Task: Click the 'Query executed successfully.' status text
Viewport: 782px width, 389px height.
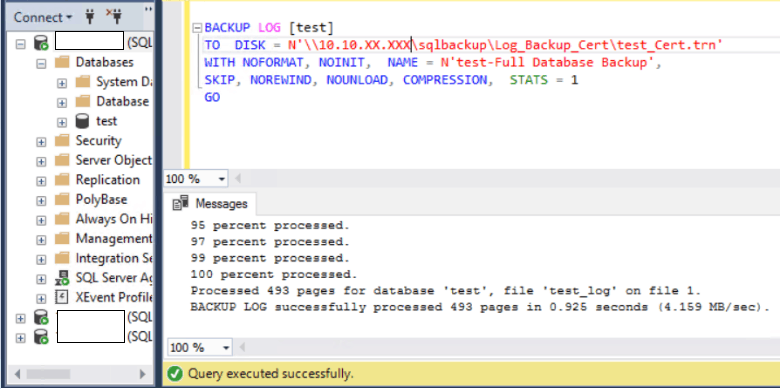Action: [x=270, y=374]
